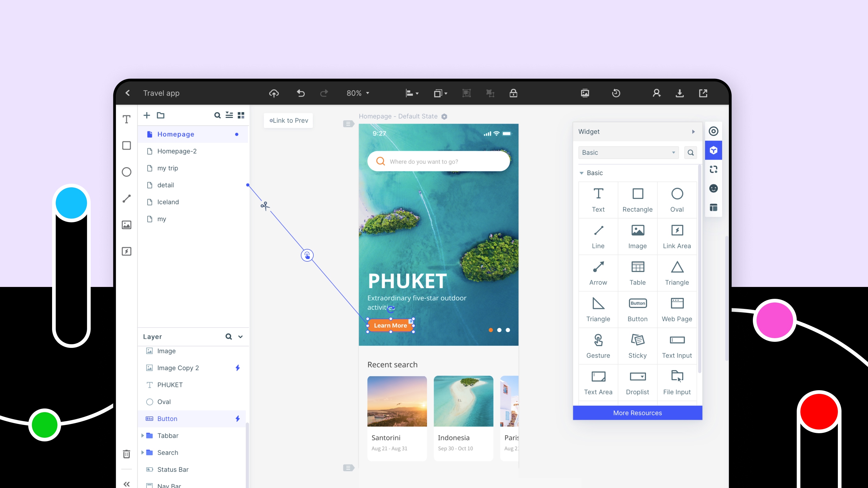The width and height of the screenshot is (868, 488).
Task: Expand the Tabbar folder layer
Action: [143, 436]
